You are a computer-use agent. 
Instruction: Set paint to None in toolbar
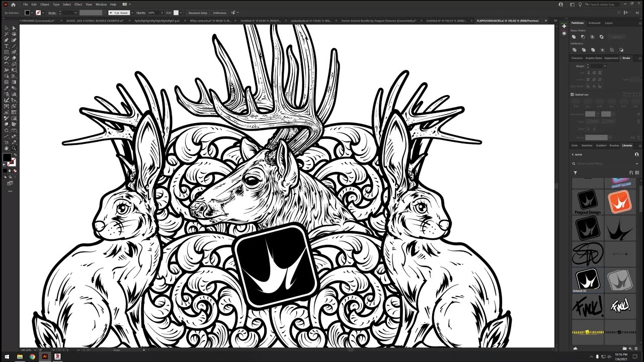click(15, 171)
